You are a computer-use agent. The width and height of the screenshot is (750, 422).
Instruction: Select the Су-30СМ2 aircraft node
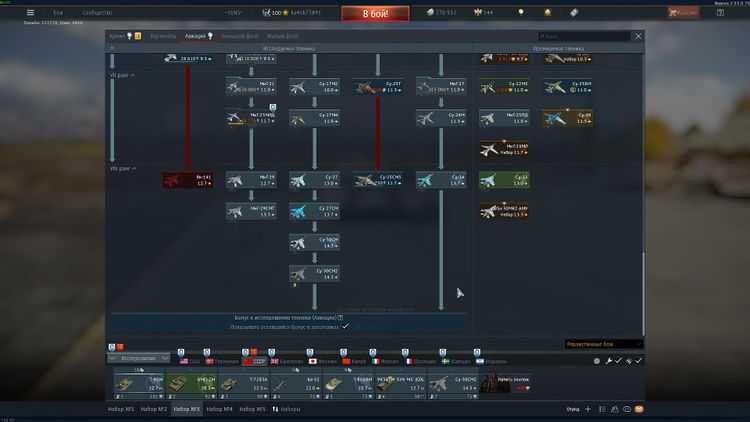pos(314,273)
